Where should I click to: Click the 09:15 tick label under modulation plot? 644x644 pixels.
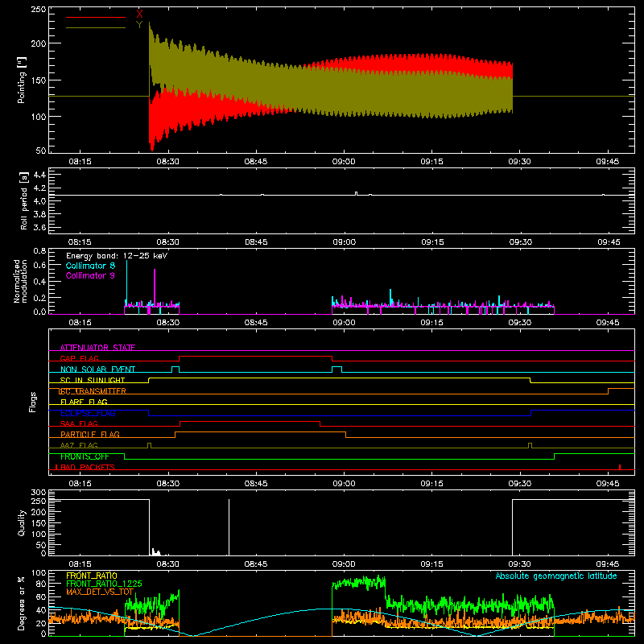coord(431,323)
